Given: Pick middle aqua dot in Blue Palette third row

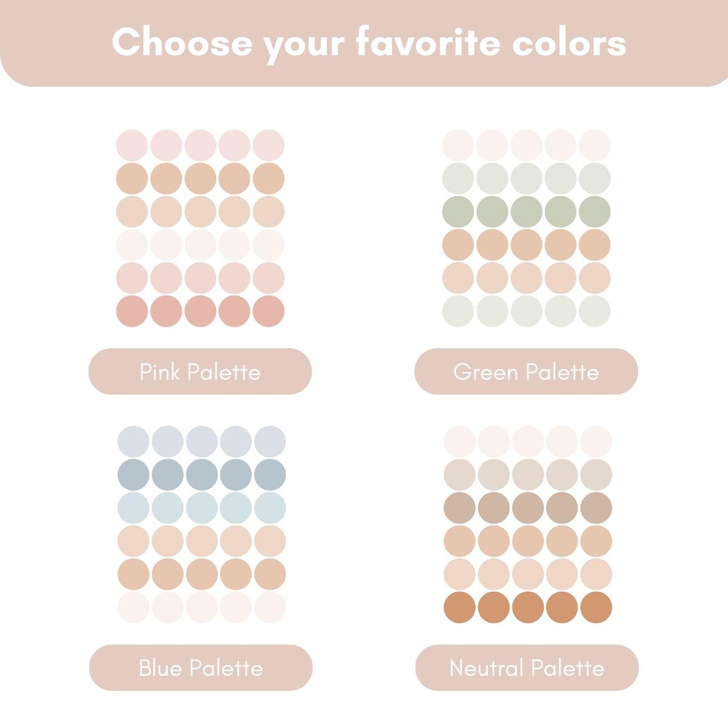Looking at the screenshot, I should pyautogui.click(x=202, y=508).
